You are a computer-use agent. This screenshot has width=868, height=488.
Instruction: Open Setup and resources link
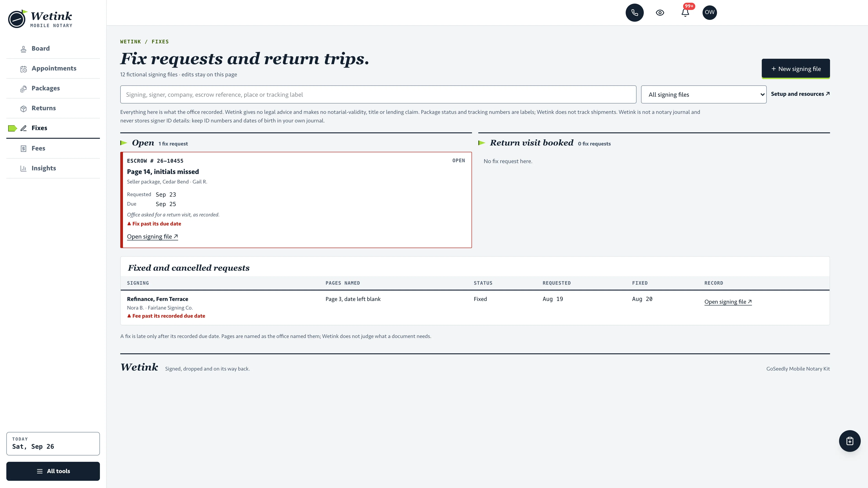pyautogui.click(x=800, y=94)
